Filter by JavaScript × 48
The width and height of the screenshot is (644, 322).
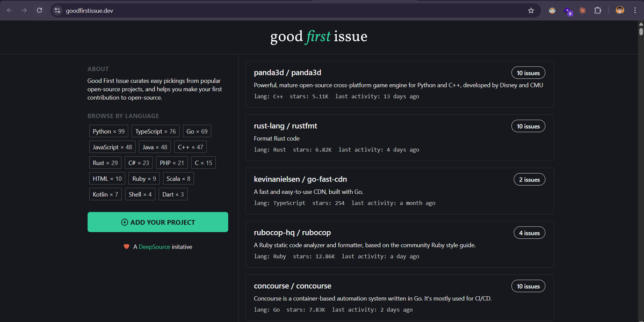pos(112,147)
